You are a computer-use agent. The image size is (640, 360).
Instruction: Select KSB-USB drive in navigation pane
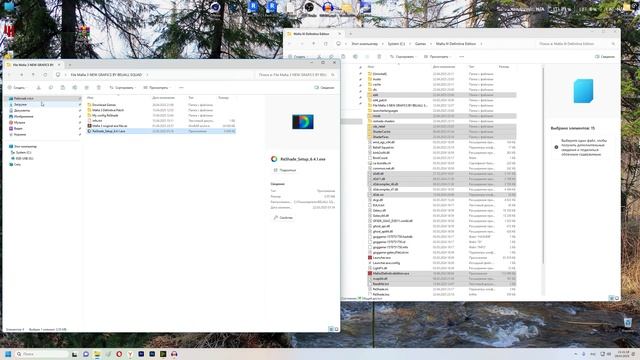[24, 158]
